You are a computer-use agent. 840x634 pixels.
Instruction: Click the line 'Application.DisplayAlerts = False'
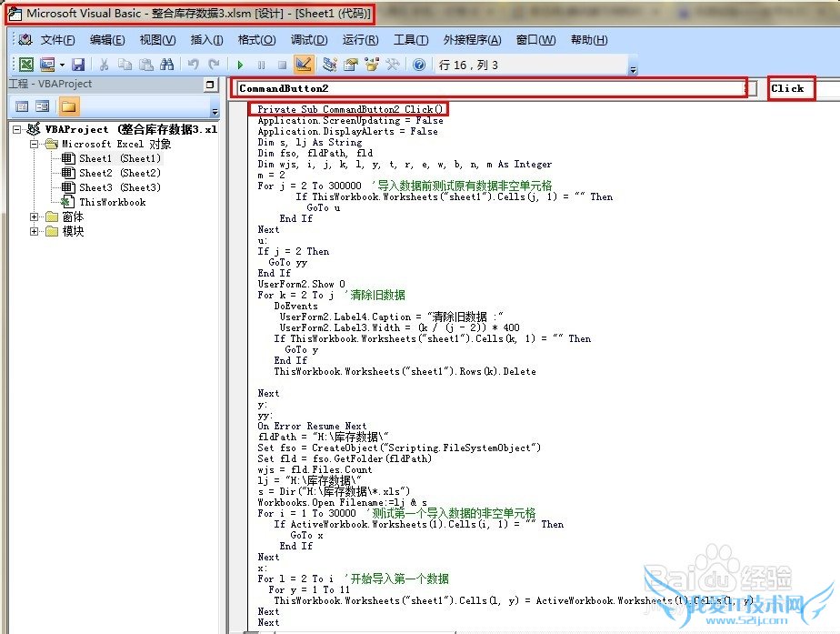tap(347, 131)
